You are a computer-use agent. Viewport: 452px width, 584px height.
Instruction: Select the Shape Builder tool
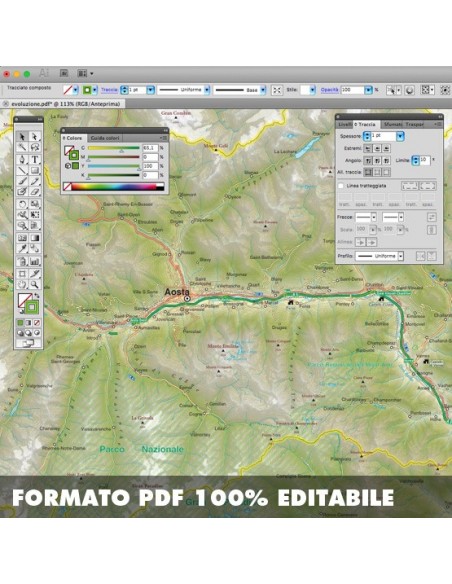[x=22, y=225]
